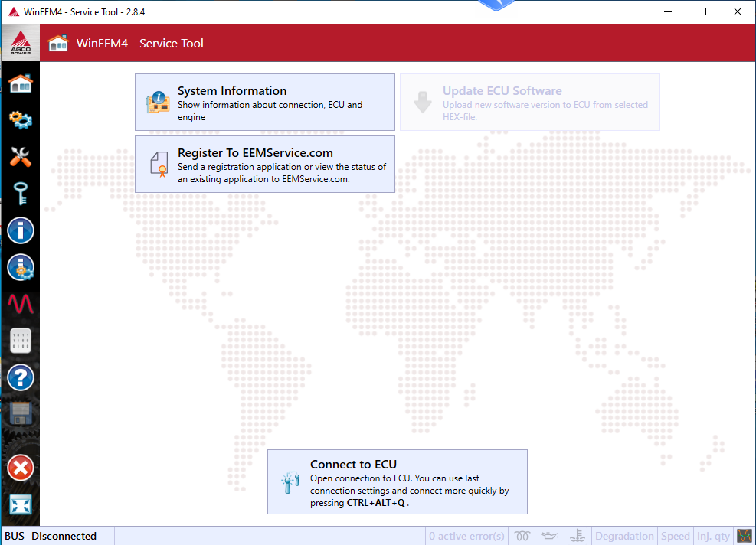This screenshot has width=756, height=545.
Task: Click the house icon in red header
Action: (58, 44)
